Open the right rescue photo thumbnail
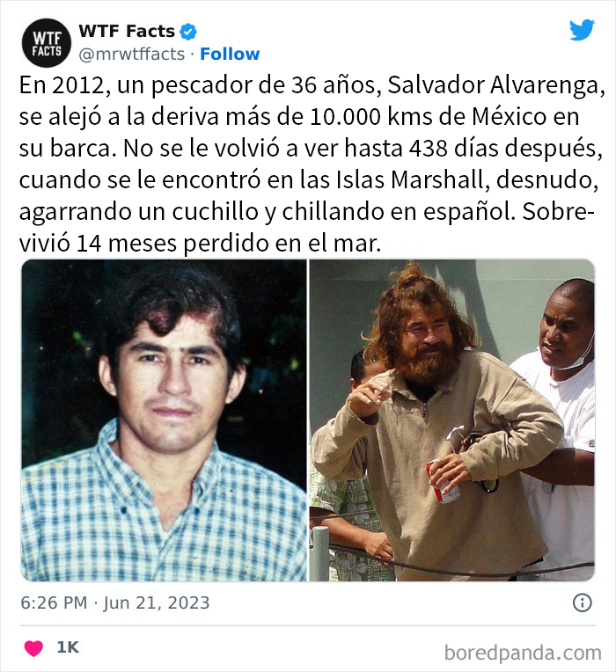 coord(452,420)
